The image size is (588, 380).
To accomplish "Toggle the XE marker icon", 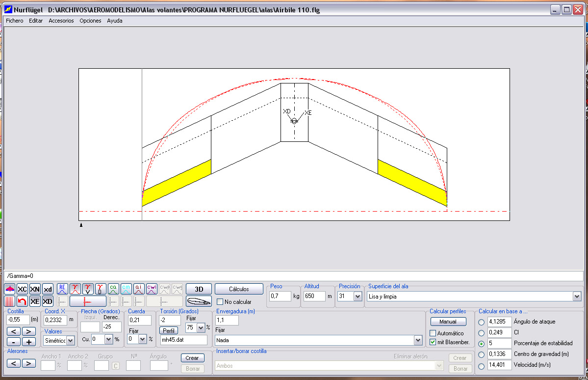I will 35,301.
